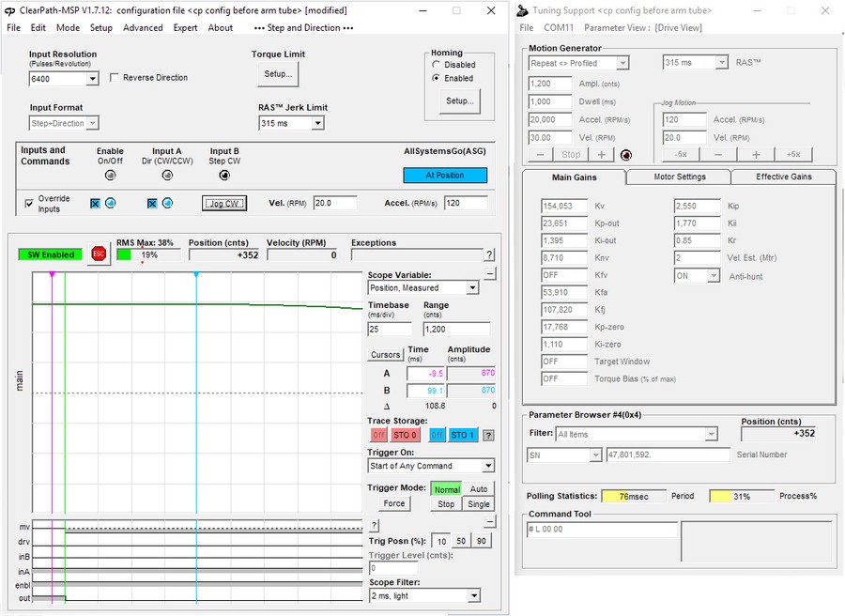The image size is (845, 616).
Task: Open the Scope Variable dropdown
Action: (422, 287)
